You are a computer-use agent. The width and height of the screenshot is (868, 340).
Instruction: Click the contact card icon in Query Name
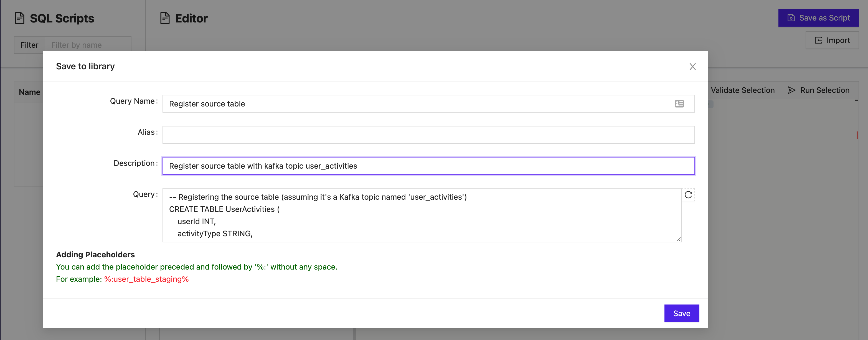679,104
